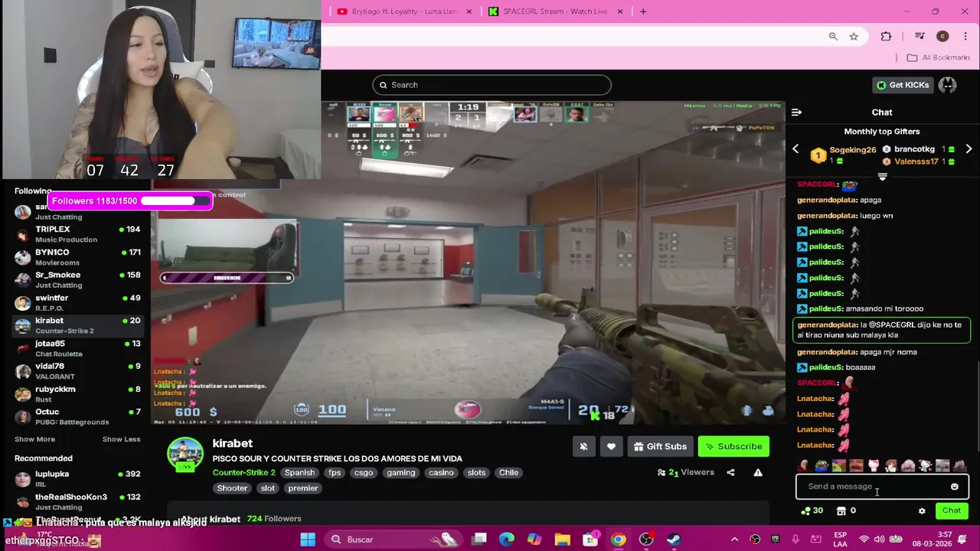This screenshot has height=551, width=980.
Task: Open Chrome three-dot menu
Action: (x=965, y=36)
